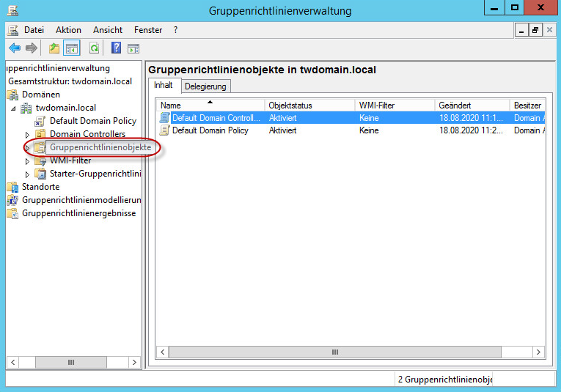Select Domain Controllers tree item
561x392 pixels.
88,134
